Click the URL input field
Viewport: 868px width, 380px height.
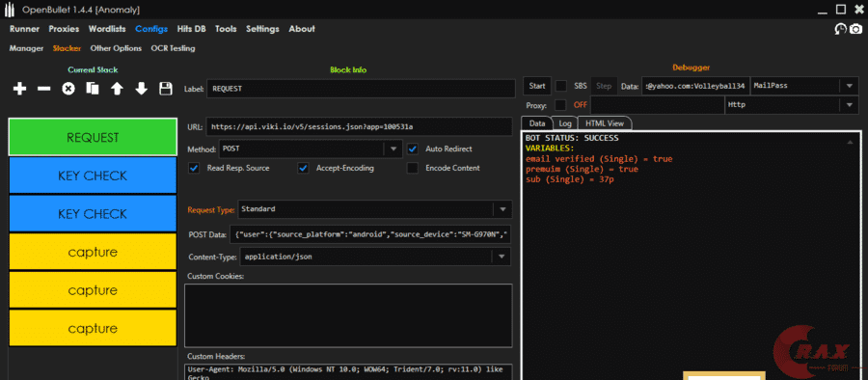pyautogui.click(x=360, y=127)
